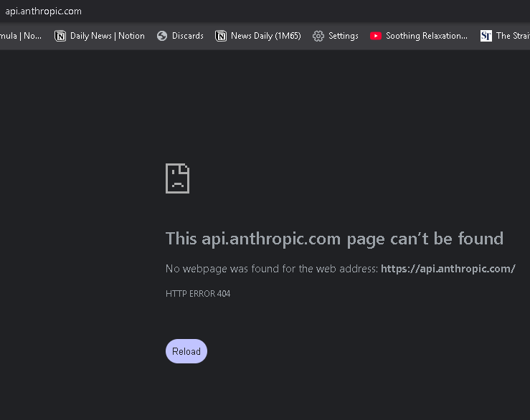Click the Notion icon beside Daily News

(60, 36)
